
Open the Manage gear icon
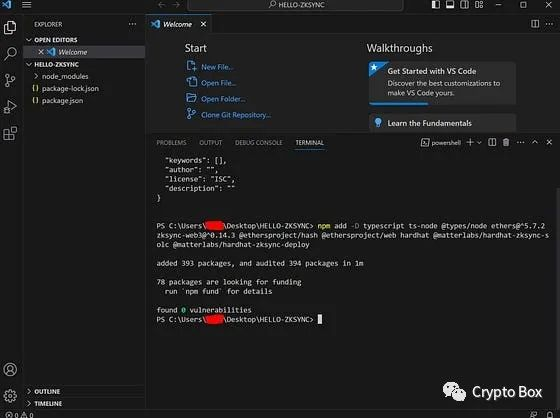(10, 395)
